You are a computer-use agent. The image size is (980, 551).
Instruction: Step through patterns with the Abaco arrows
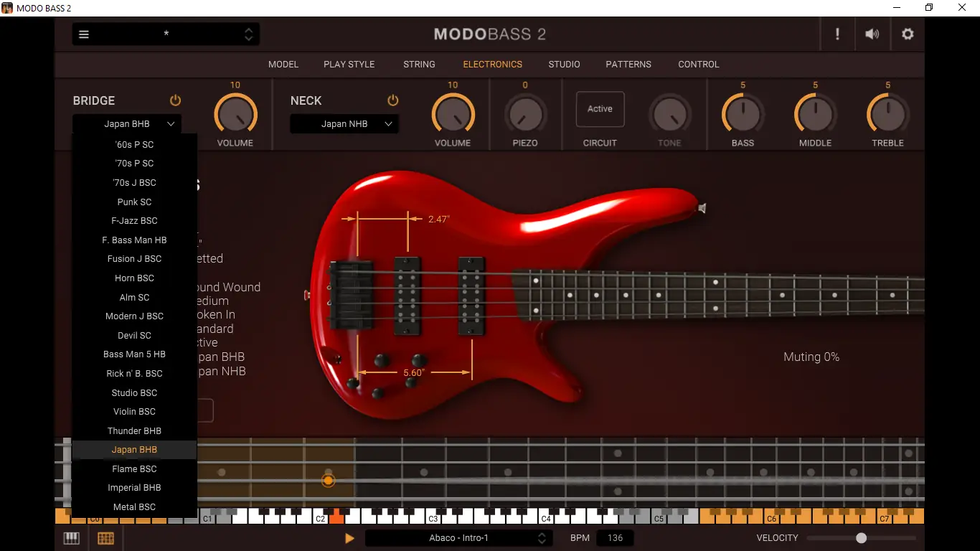click(542, 538)
